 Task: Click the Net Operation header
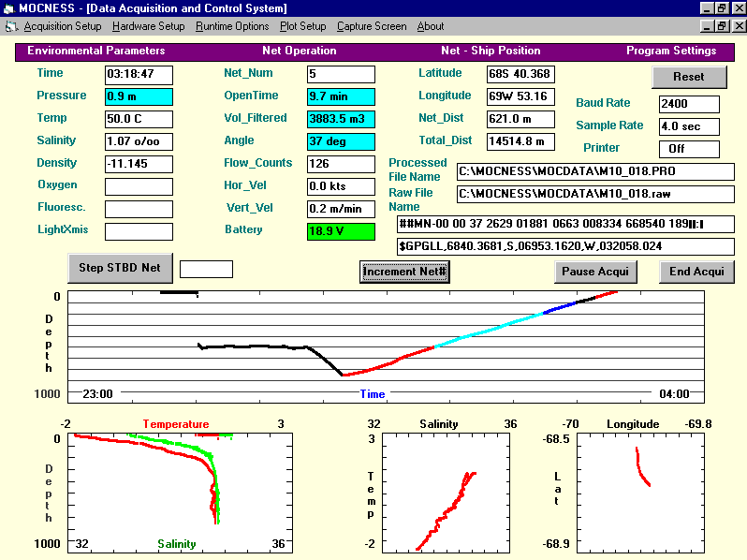pyautogui.click(x=300, y=51)
